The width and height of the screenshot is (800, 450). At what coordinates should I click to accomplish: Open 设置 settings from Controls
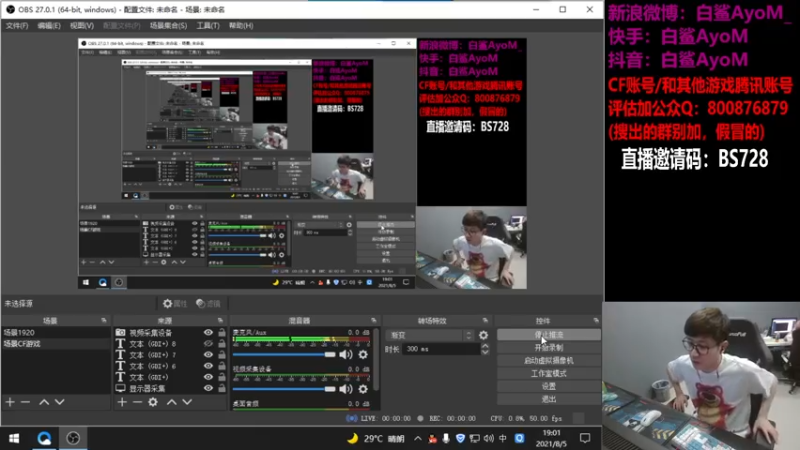pos(548,386)
